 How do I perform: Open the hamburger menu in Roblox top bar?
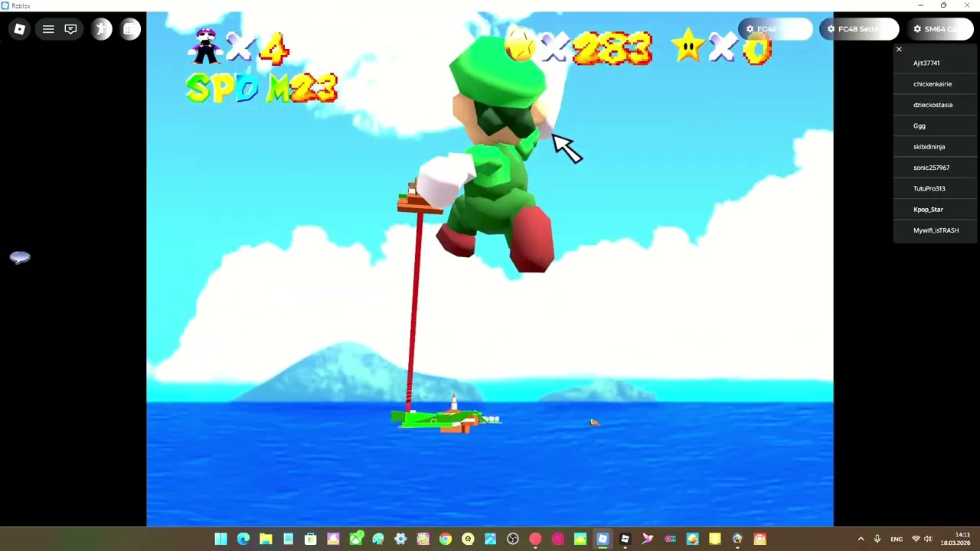coord(48,29)
